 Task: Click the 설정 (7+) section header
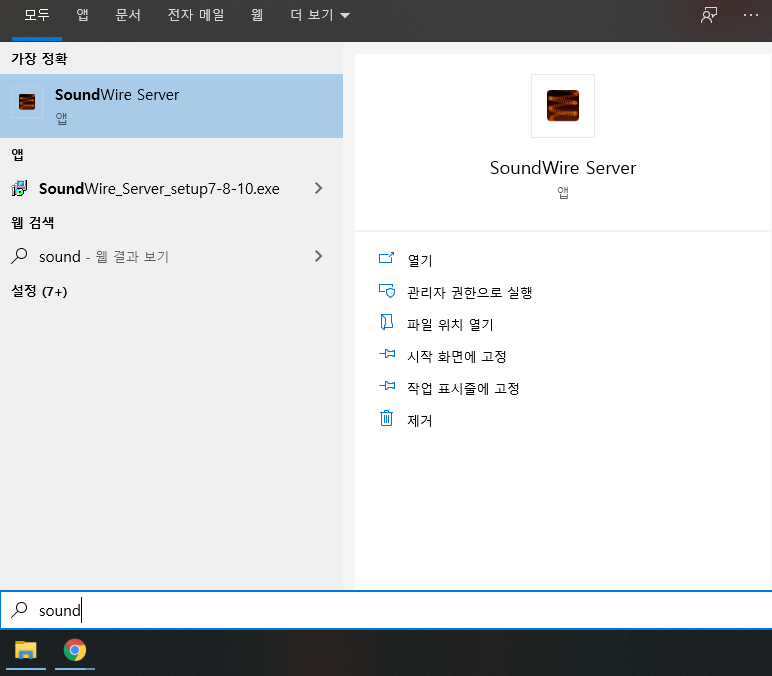click(x=39, y=291)
